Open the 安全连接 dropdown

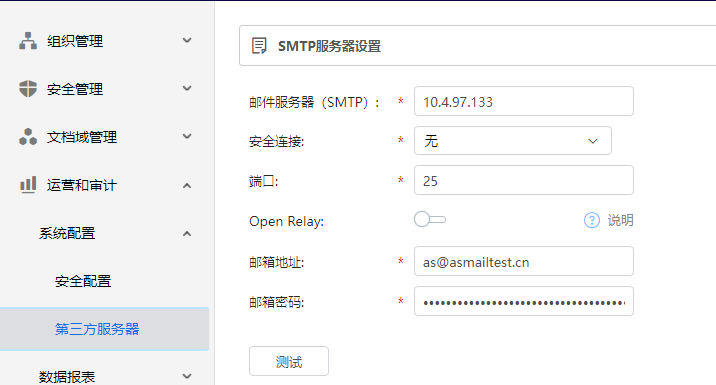coord(512,141)
